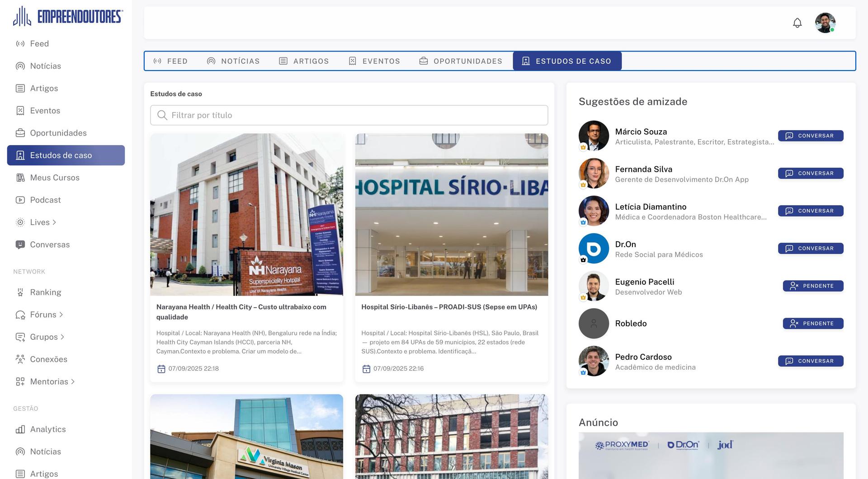Click the Analytics chart icon

click(20, 429)
